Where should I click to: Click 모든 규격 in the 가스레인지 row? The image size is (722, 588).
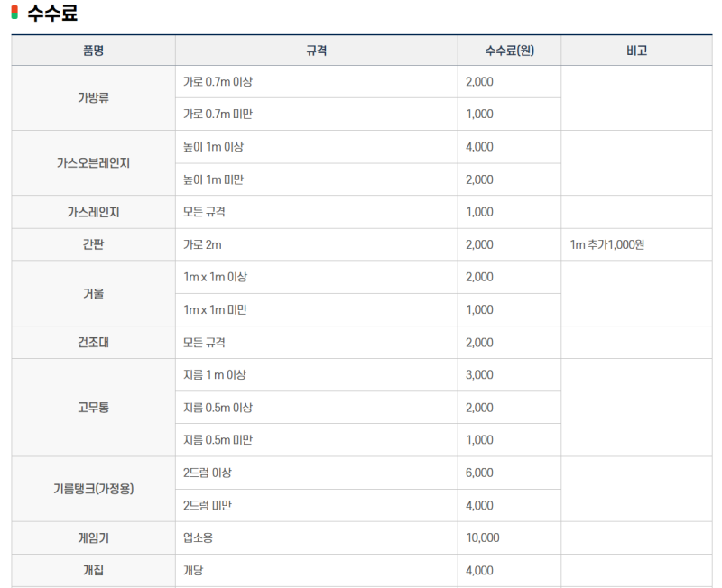click(x=204, y=212)
